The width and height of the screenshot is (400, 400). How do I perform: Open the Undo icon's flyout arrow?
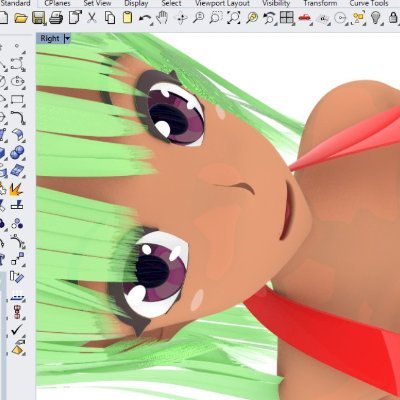pos(152,24)
